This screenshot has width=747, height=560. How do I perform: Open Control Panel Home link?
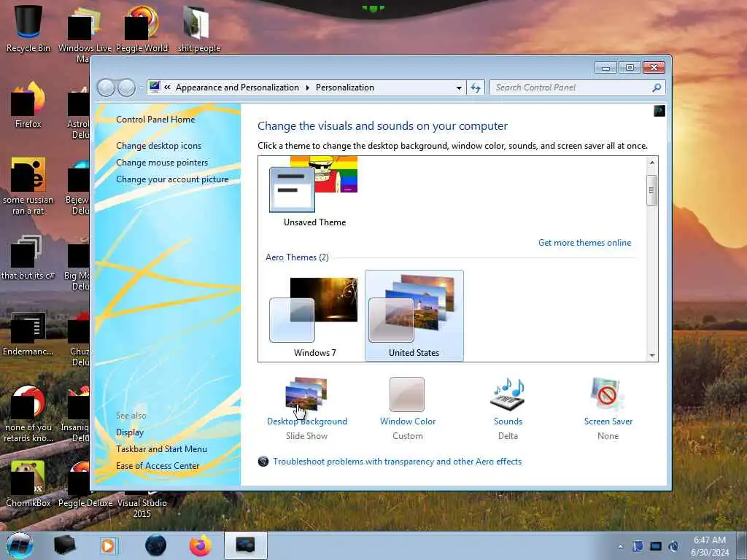155,120
